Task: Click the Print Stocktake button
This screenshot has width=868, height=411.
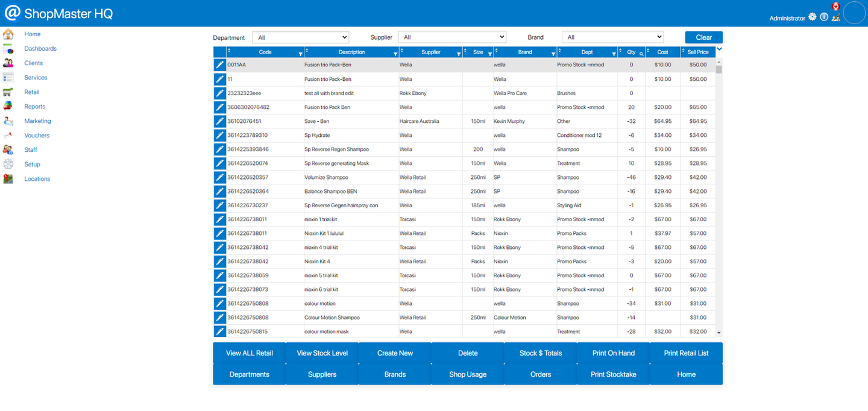Action: coord(614,374)
